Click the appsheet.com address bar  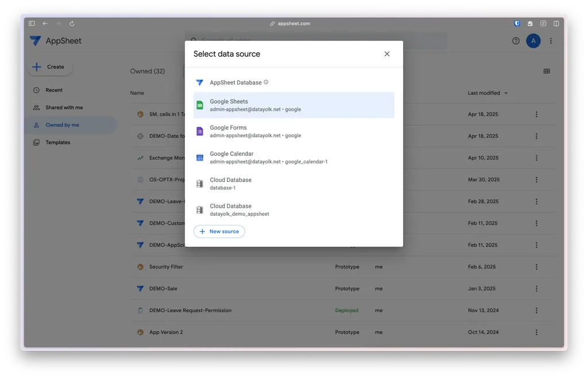click(290, 24)
